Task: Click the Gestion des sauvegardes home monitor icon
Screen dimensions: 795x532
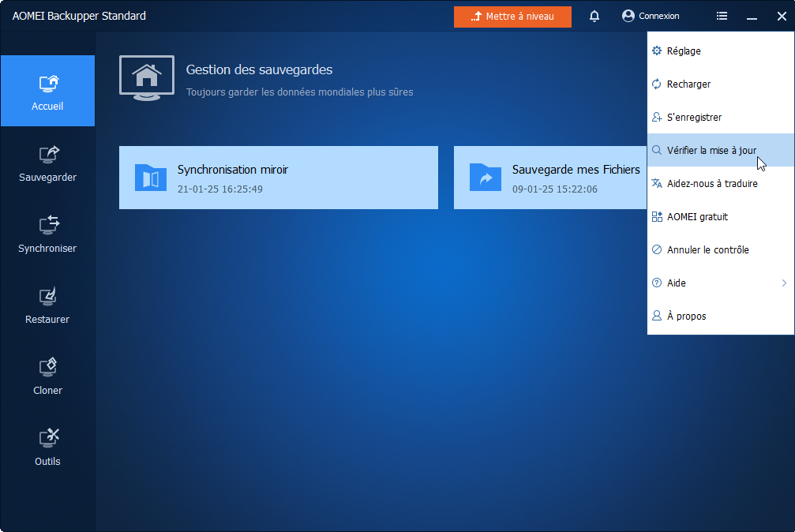Action: click(x=147, y=78)
